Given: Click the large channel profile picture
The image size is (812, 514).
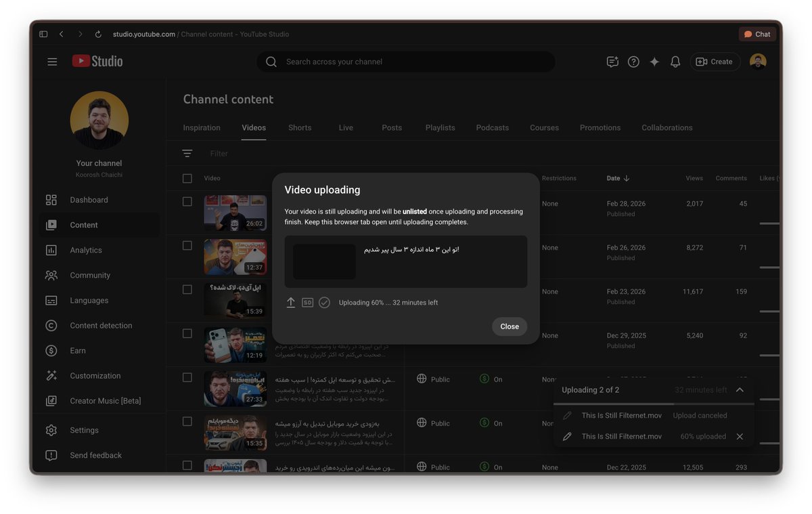Looking at the screenshot, I should coord(99,121).
